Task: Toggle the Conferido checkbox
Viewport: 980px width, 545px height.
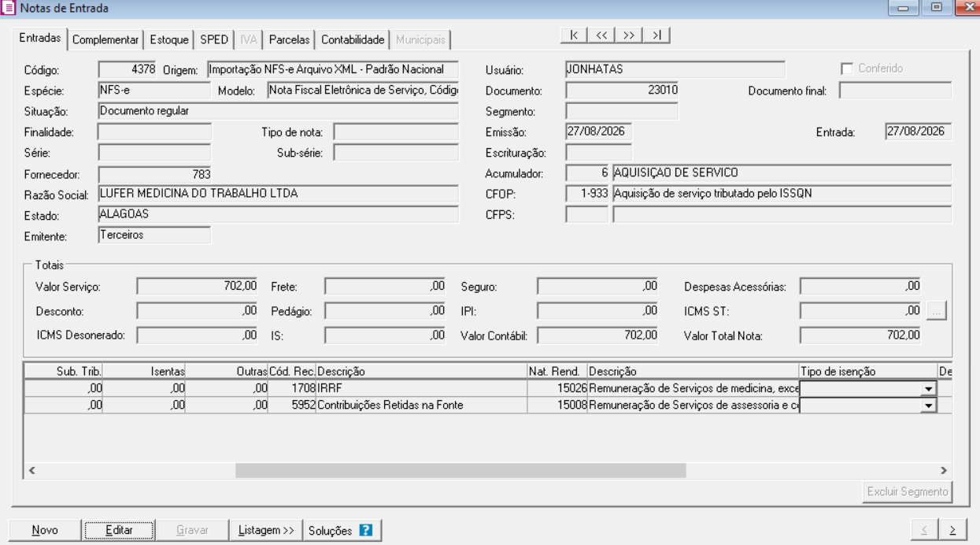Action: coord(847,69)
